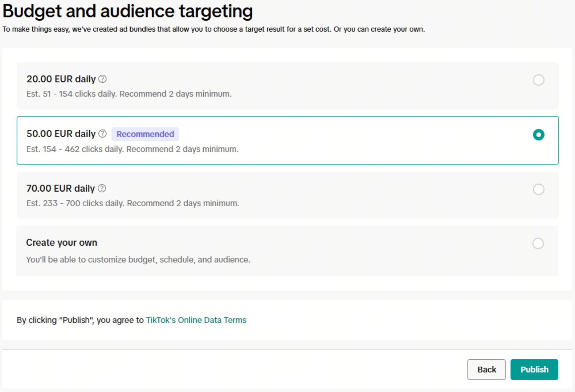The image size is (575, 392).
Task: Click help icon beside 50.00 EUR daily
Action: tap(103, 134)
